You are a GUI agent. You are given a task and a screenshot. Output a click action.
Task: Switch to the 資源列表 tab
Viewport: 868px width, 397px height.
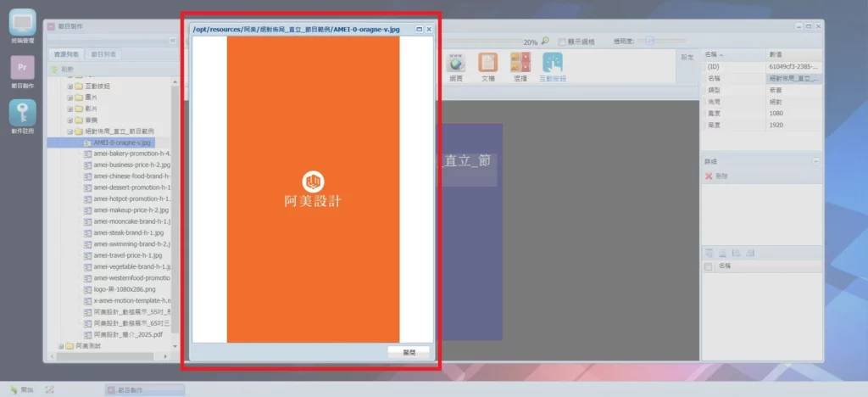point(66,54)
